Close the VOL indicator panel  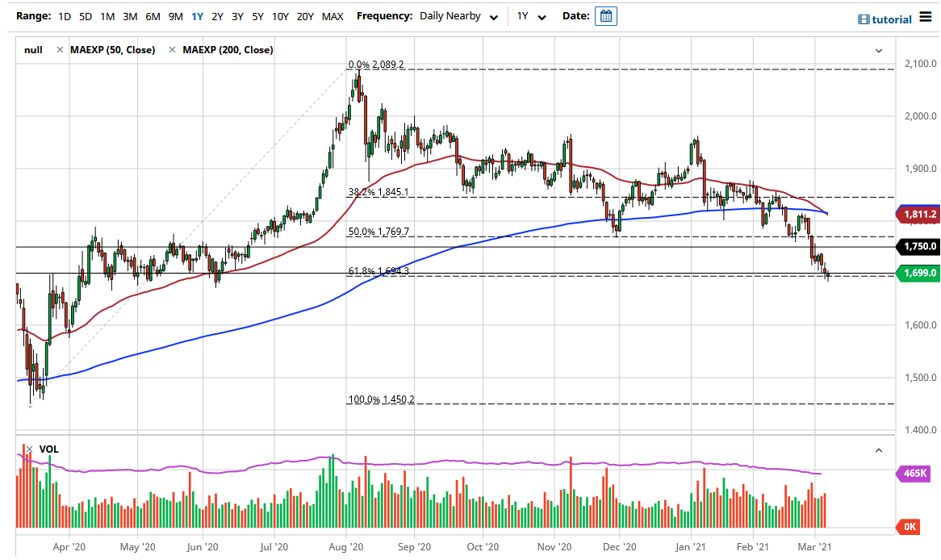[29, 449]
